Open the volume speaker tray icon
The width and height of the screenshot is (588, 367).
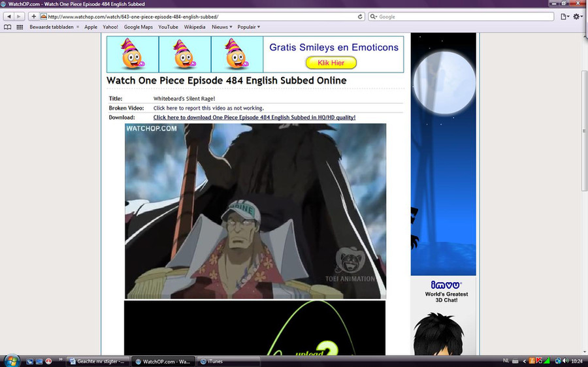566,361
